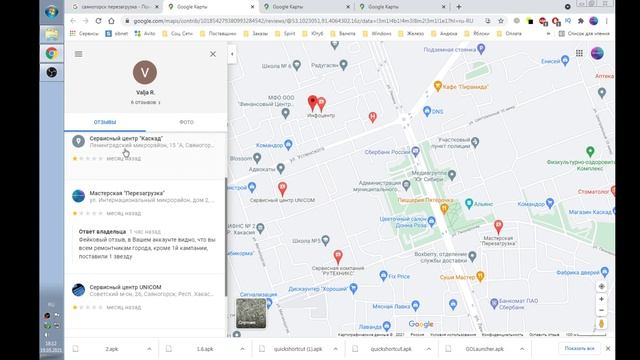Image resolution: width=640 pixels, height=360 pixels.
Task: Click the Fix Price marker
Action: click(x=383, y=276)
